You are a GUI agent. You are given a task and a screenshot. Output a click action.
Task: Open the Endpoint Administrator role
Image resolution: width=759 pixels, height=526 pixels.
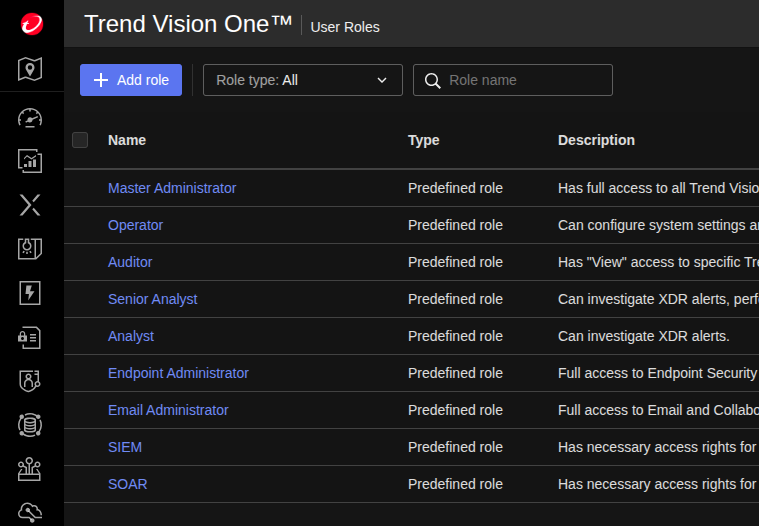point(178,373)
